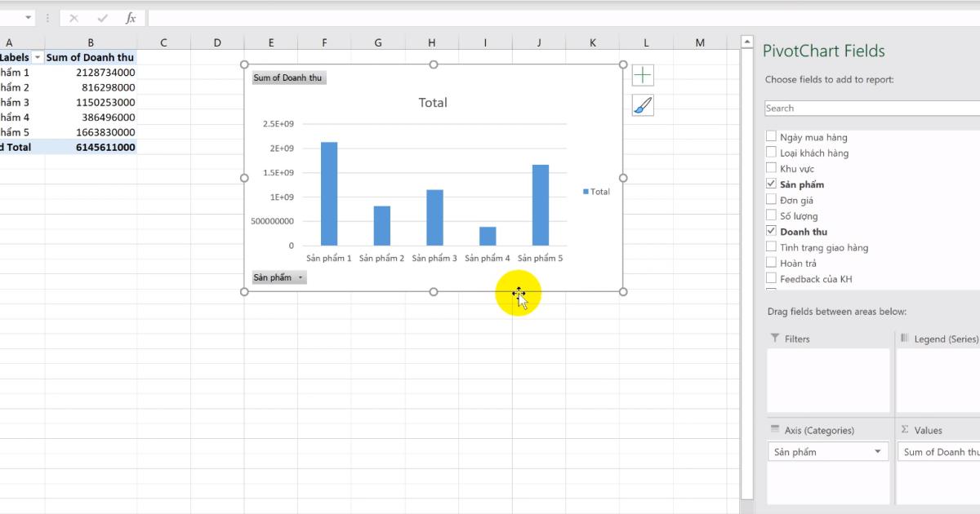Click the Sum of Doanh thu chart button
Image resolution: width=980 pixels, height=514 pixels.
(x=287, y=78)
